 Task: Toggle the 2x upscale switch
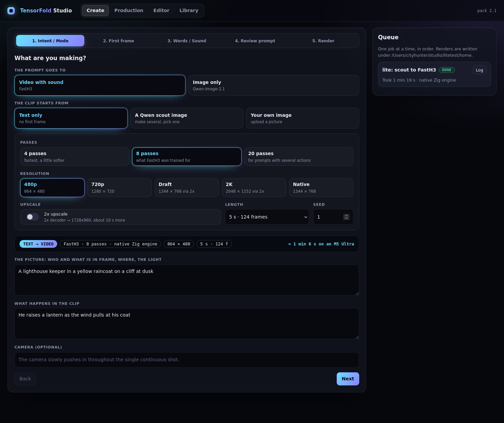(33, 217)
